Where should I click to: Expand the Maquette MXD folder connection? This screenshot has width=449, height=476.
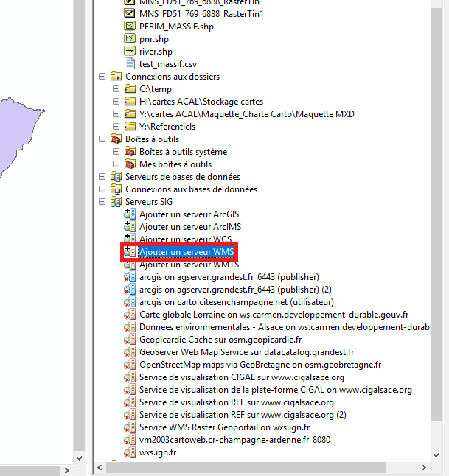click(116, 113)
